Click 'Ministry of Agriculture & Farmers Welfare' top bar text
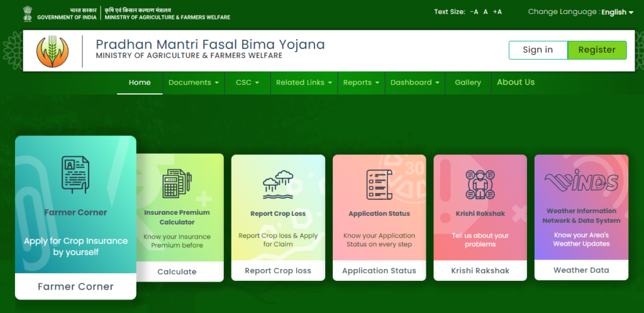This screenshot has width=644, height=313. tap(167, 17)
